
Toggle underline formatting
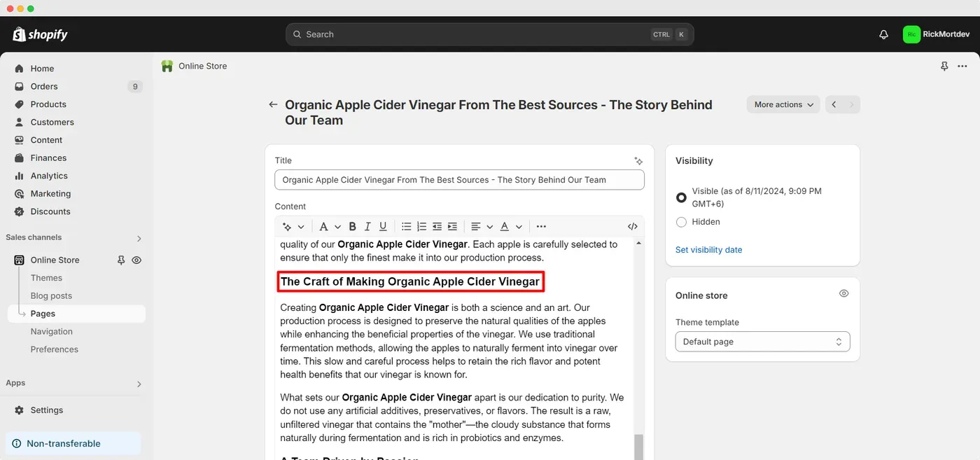383,227
